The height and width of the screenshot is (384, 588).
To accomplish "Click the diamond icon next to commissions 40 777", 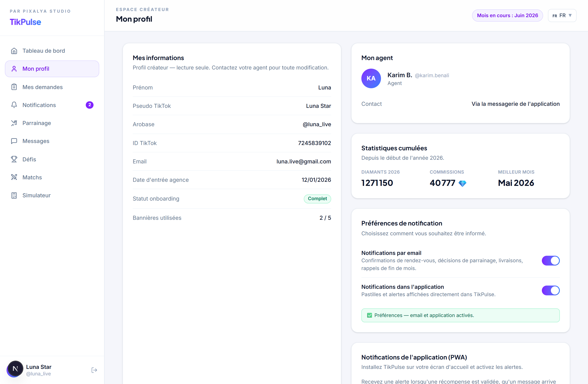I will click(462, 183).
